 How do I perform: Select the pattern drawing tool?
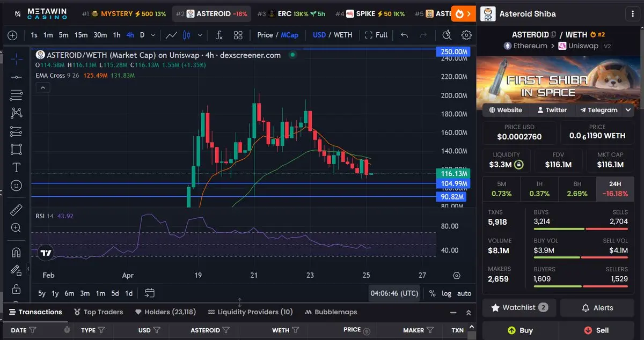tap(16, 113)
